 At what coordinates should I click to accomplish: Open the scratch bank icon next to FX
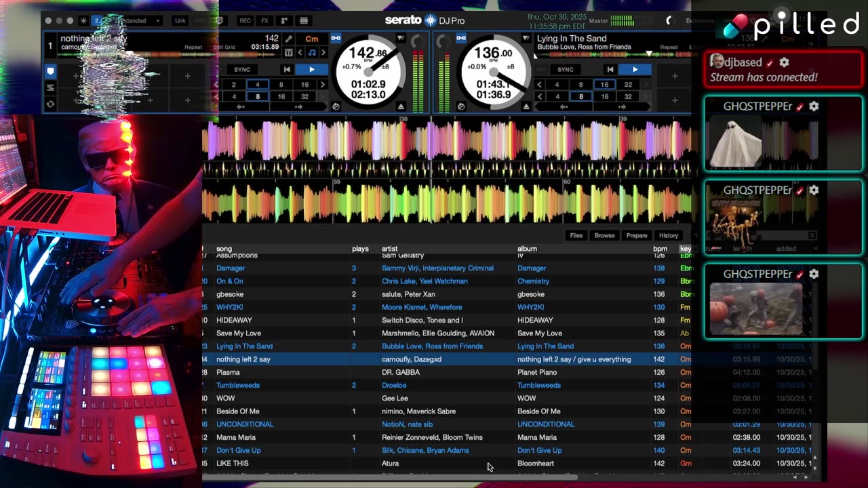(285, 21)
